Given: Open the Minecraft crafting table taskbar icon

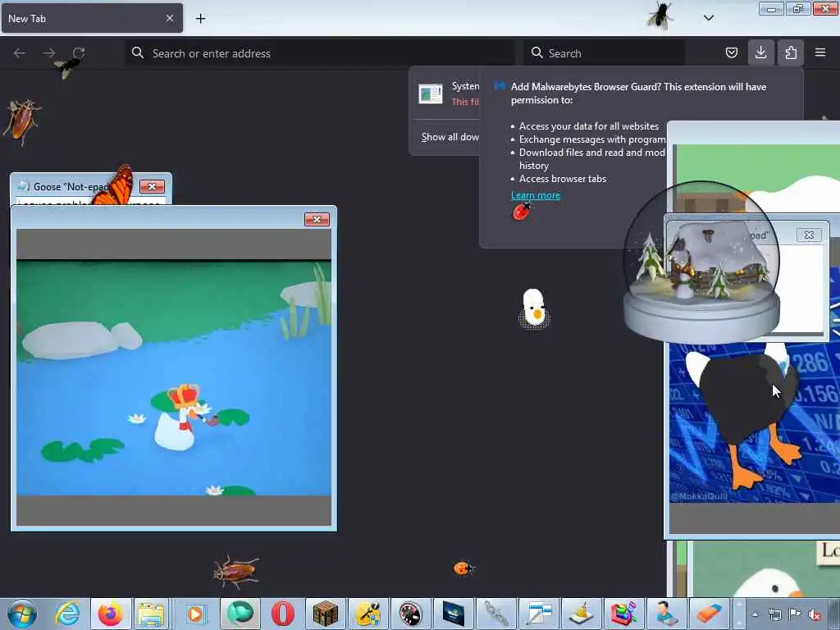Looking at the screenshot, I should (x=325, y=614).
